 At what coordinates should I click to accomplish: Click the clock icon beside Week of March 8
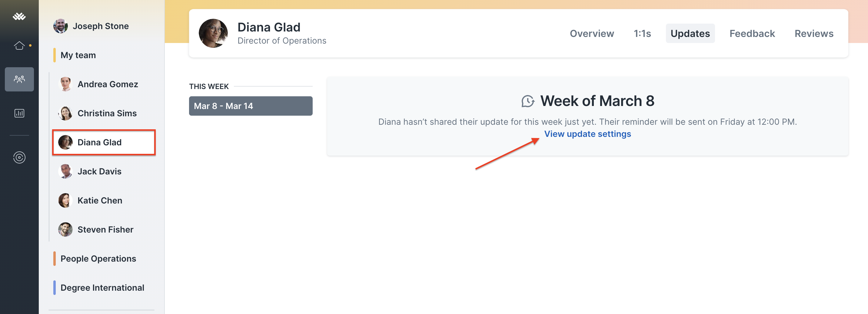pos(528,101)
